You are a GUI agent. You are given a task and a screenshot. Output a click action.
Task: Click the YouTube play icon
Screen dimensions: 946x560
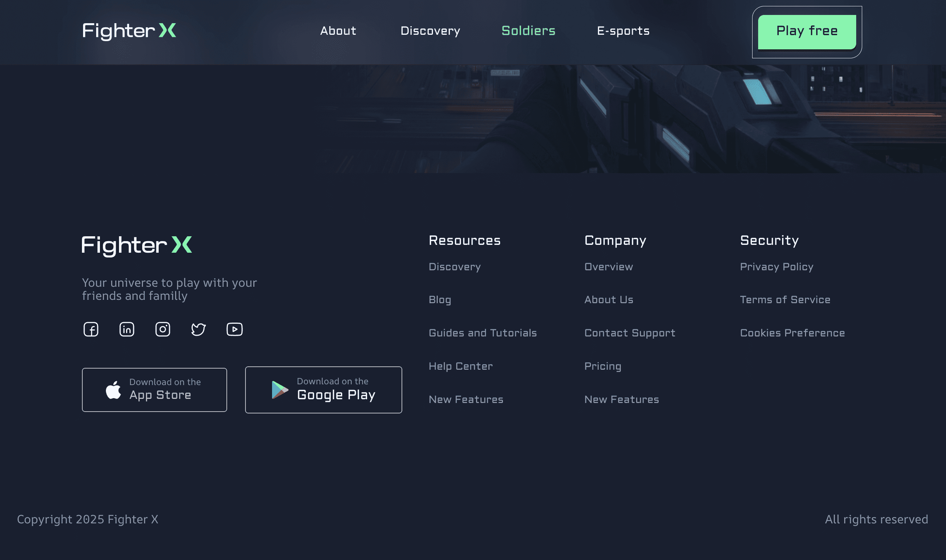234,329
